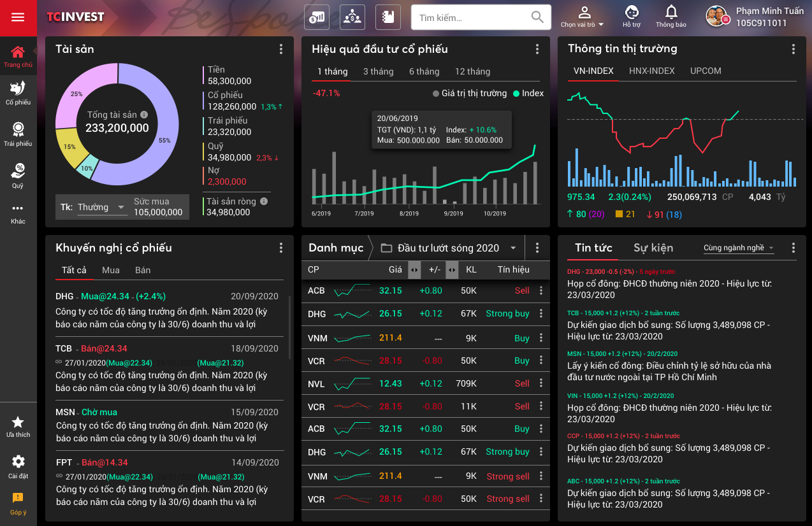Open Cổ phiếu in the sidebar

pos(18,92)
